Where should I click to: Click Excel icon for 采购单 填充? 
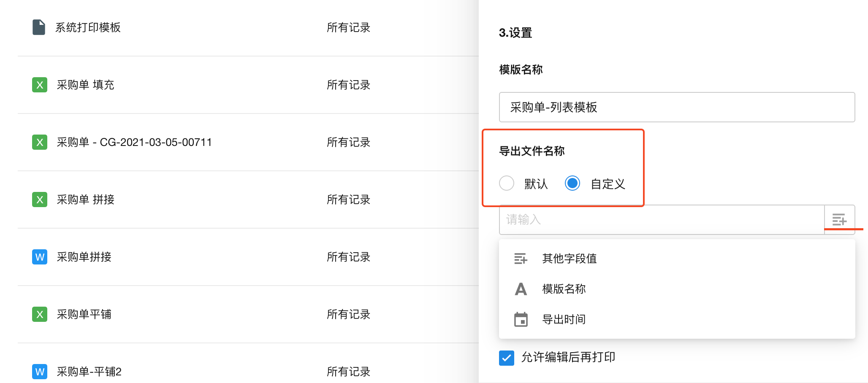point(40,85)
